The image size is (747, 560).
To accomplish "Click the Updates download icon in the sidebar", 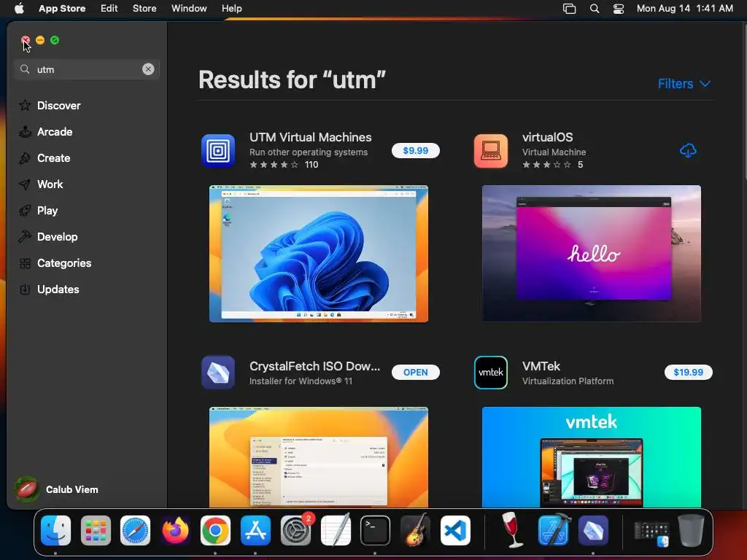I will (25, 289).
